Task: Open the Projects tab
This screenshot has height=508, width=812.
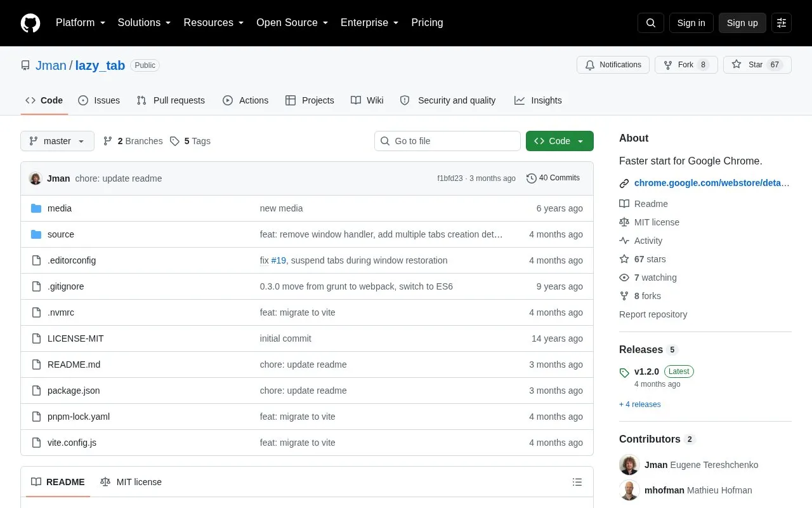Action: pos(310,100)
